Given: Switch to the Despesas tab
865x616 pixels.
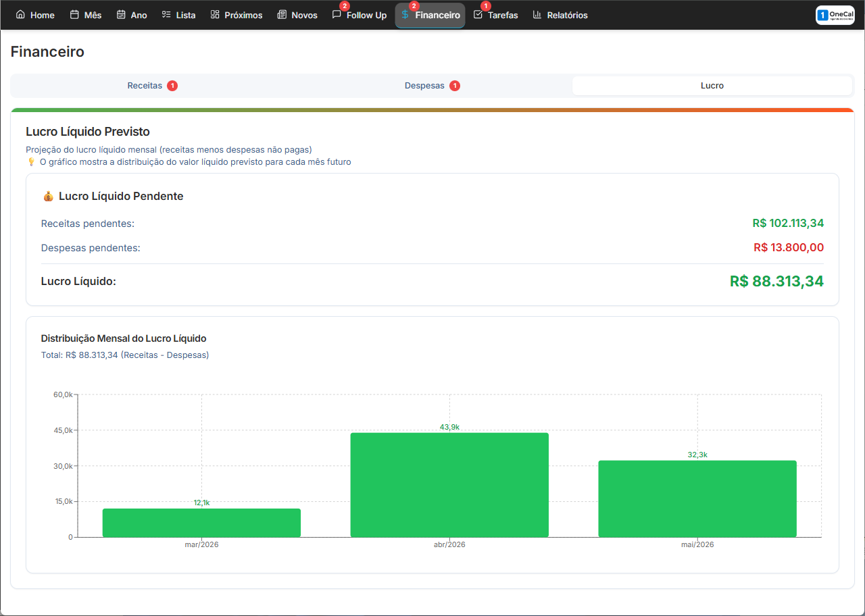Looking at the screenshot, I should pos(432,86).
